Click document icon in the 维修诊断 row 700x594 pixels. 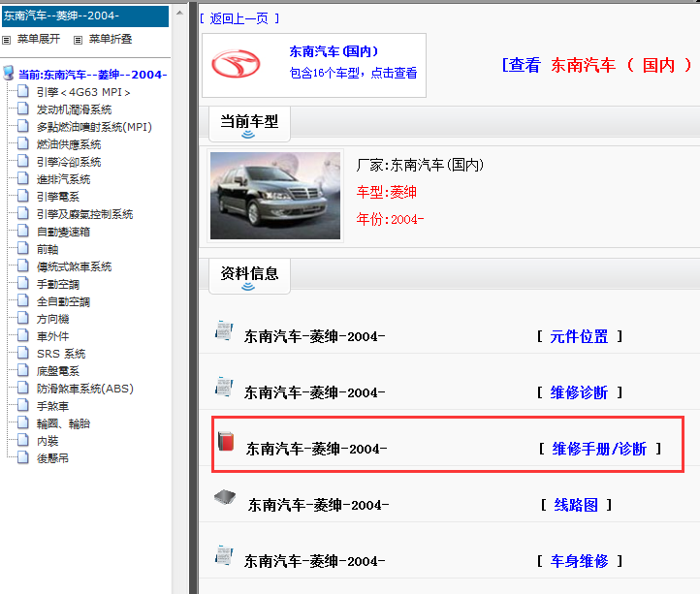pos(224,387)
